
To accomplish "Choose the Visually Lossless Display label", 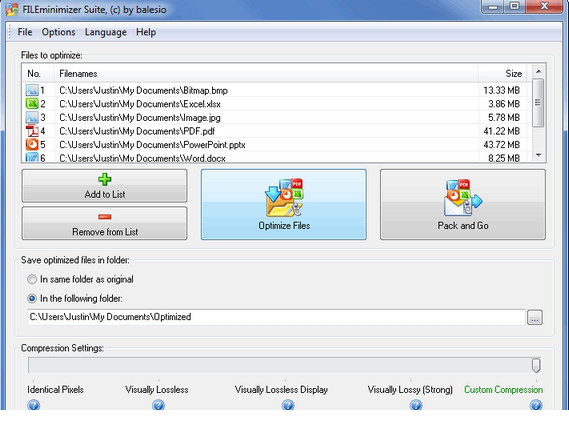I will (281, 389).
